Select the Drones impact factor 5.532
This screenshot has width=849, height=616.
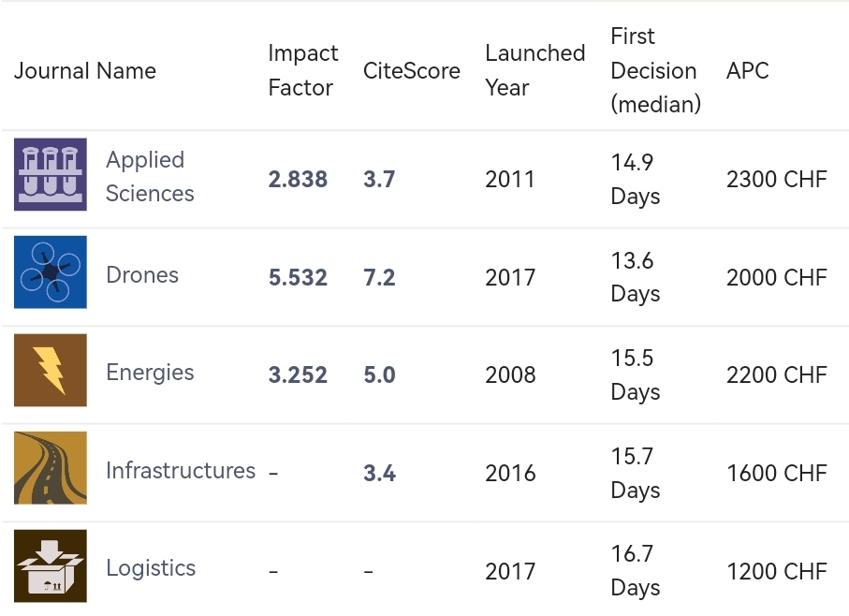(298, 278)
